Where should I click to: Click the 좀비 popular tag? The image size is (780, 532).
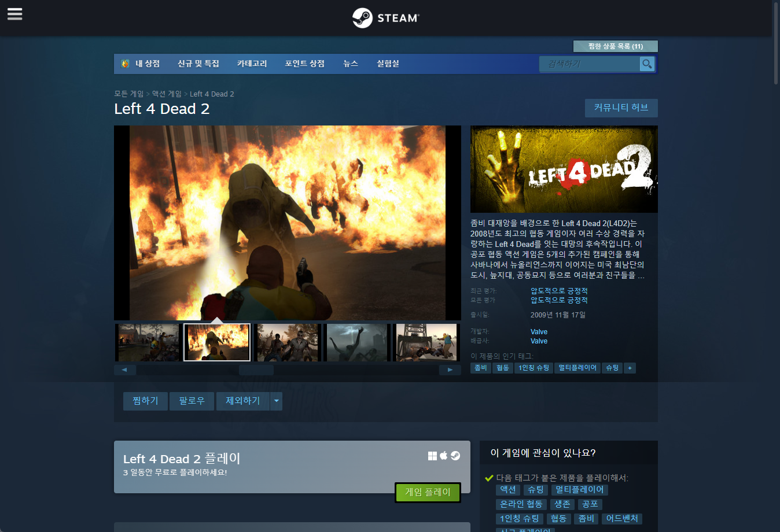(x=481, y=368)
